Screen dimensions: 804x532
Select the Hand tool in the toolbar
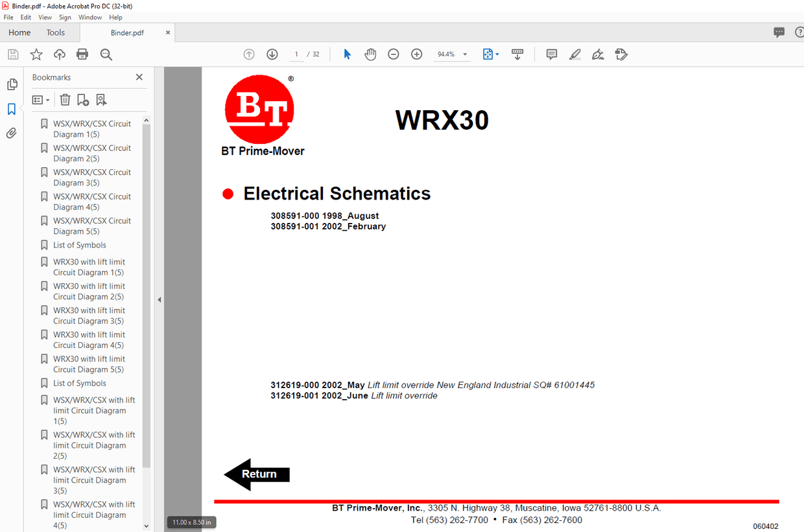[x=370, y=54]
